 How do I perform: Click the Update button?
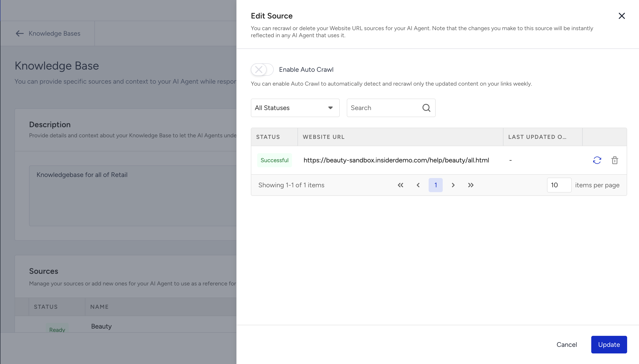(609, 344)
